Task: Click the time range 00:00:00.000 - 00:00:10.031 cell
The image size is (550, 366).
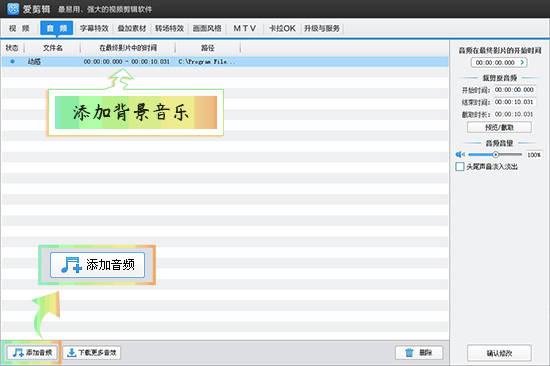Action: pyautogui.click(x=127, y=62)
